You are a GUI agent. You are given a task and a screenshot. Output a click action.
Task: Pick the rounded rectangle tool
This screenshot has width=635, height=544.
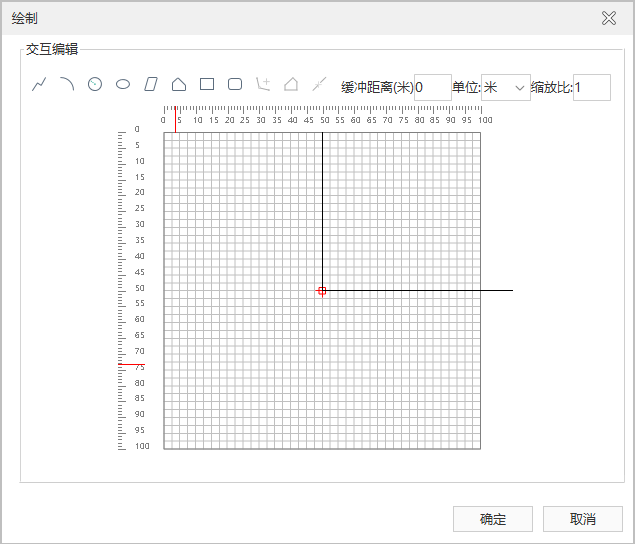(235, 85)
